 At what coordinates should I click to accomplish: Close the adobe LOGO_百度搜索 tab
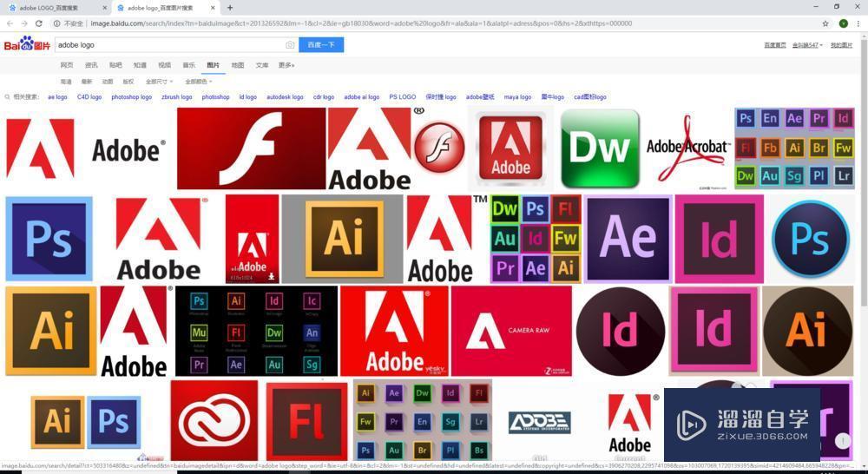[105, 8]
